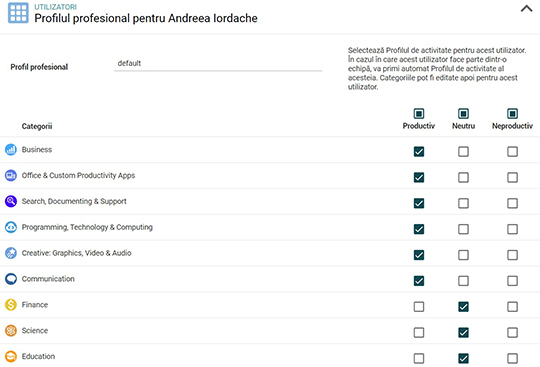
Task: Select all categories as Neutru
Action: 464,113
